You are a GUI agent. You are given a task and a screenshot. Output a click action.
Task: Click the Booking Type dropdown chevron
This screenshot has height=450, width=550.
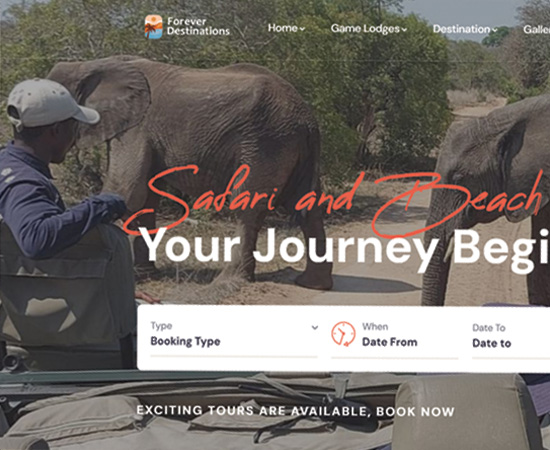coord(315,328)
